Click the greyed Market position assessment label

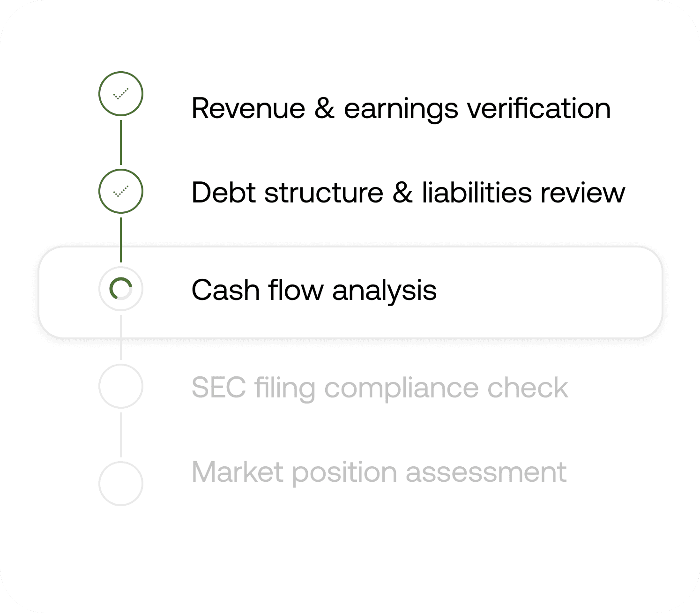point(379,472)
